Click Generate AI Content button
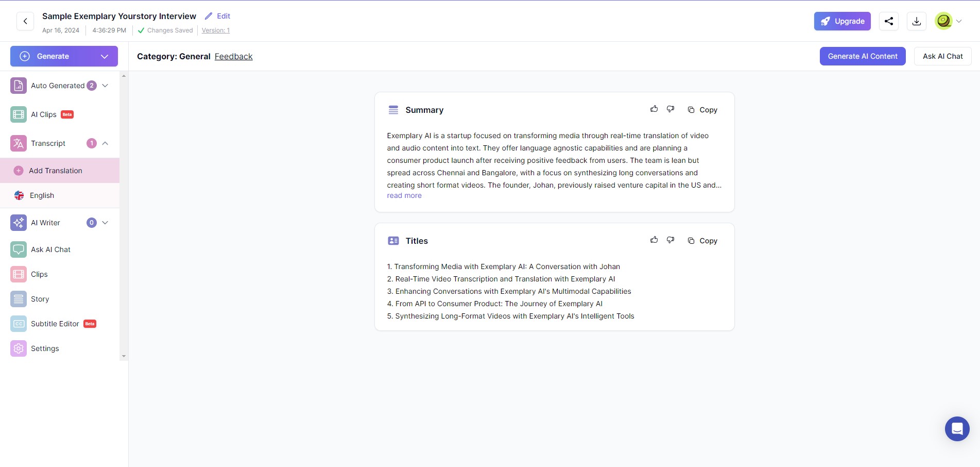Image resolution: width=980 pixels, height=467 pixels. [863, 56]
